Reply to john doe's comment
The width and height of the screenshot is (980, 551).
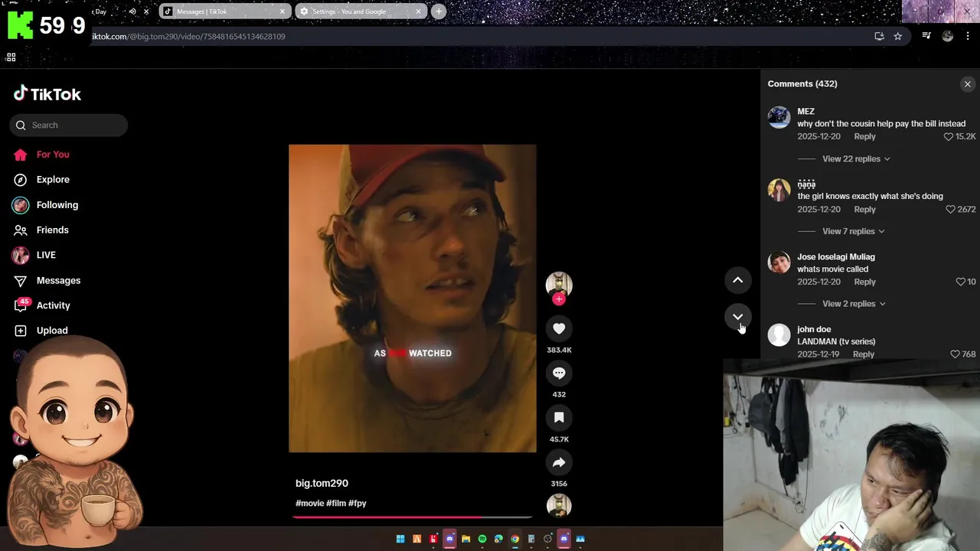pyautogui.click(x=863, y=354)
